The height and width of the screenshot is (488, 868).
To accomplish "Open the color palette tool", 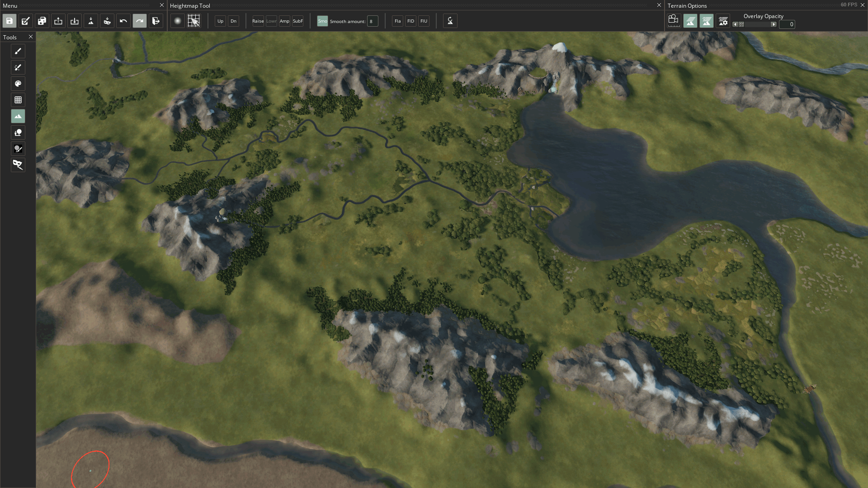I will 18,84.
